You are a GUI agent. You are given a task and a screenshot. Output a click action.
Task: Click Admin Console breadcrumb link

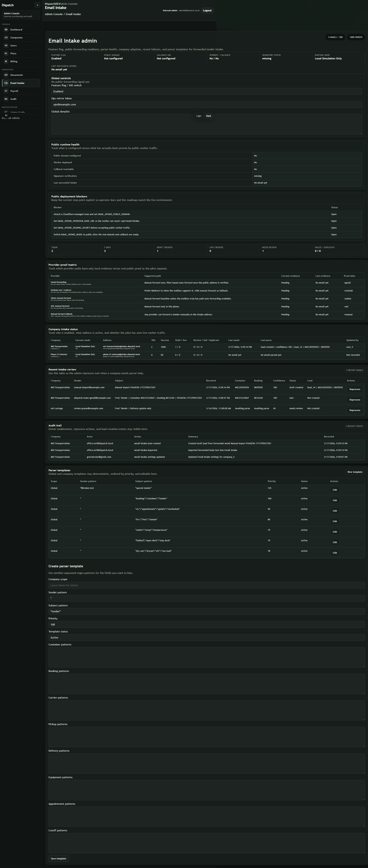[x=54, y=14]
